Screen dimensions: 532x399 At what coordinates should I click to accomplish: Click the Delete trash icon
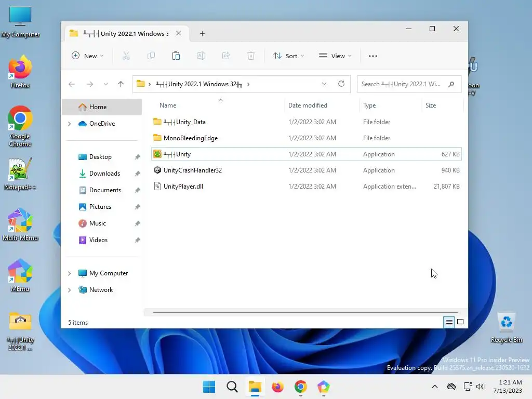[251, 56]
